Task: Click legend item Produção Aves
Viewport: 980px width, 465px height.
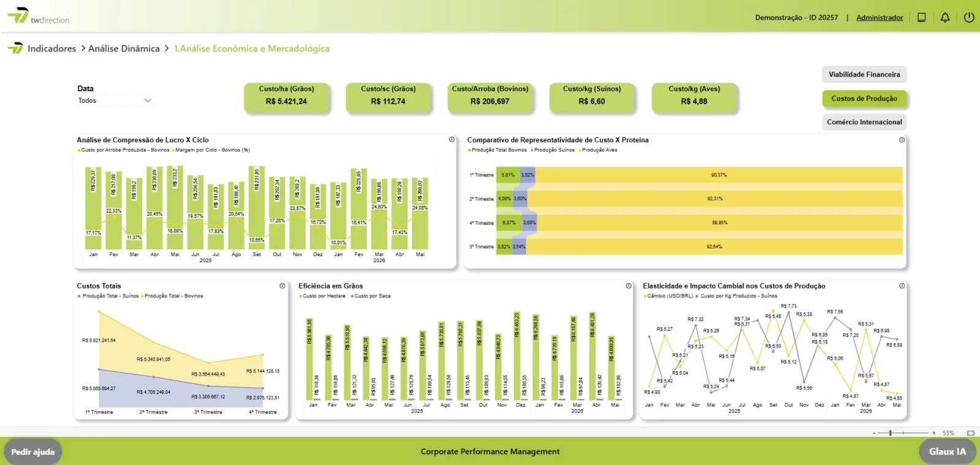Action: [598, 150]
